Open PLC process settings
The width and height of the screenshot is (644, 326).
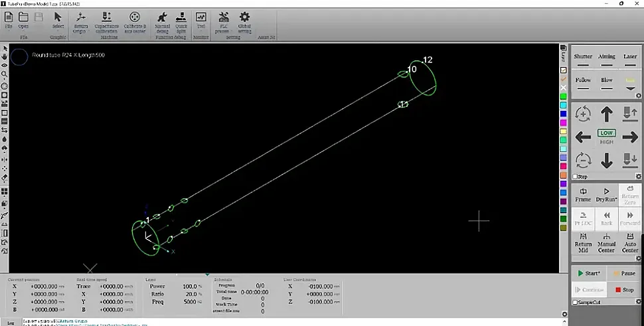(x=223, y=23)
